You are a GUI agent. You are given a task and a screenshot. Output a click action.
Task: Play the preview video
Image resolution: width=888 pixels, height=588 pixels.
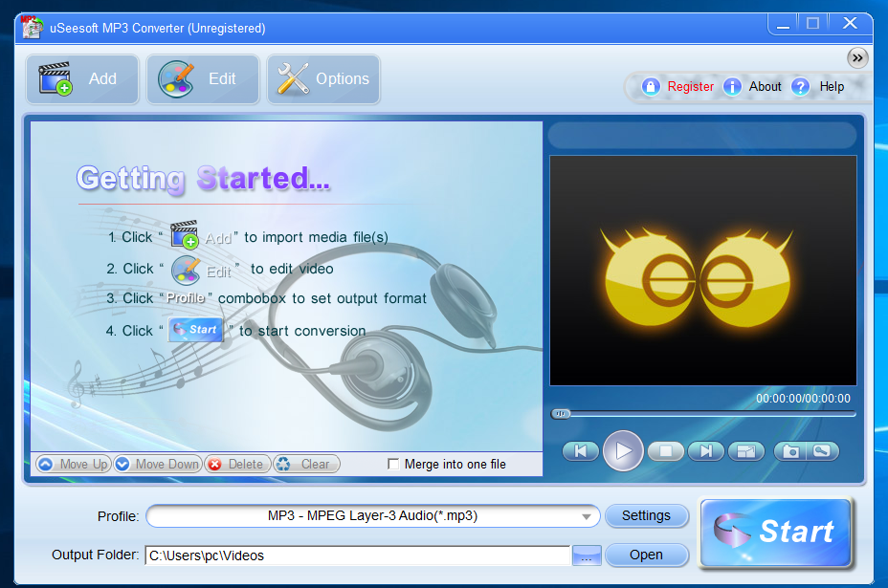click(x=623, y=451)
